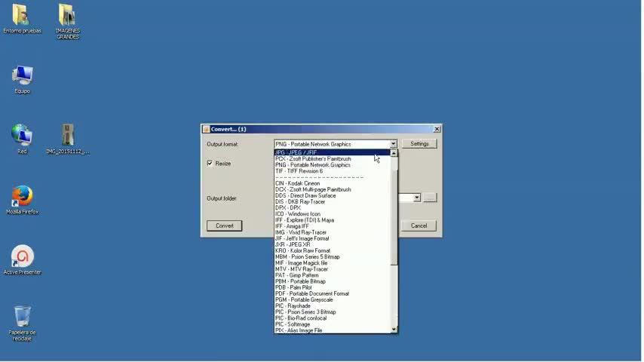Start conversion with Convert button
This screenshot has width=644, height=362.
(x=224, y=225)
